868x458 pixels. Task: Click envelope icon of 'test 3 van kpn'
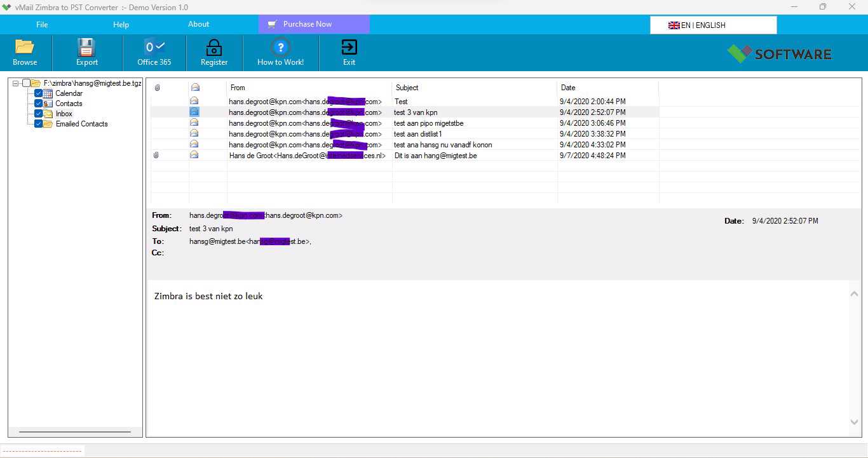click(x=194, y=112)
